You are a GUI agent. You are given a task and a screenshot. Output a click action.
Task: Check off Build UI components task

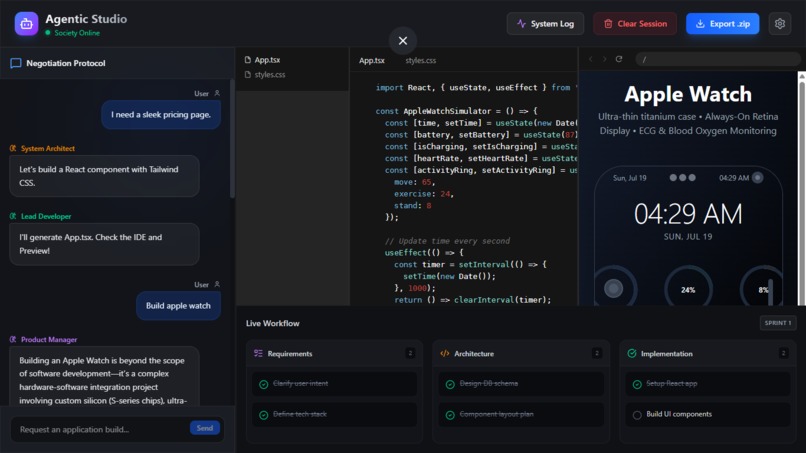point(637,415)
